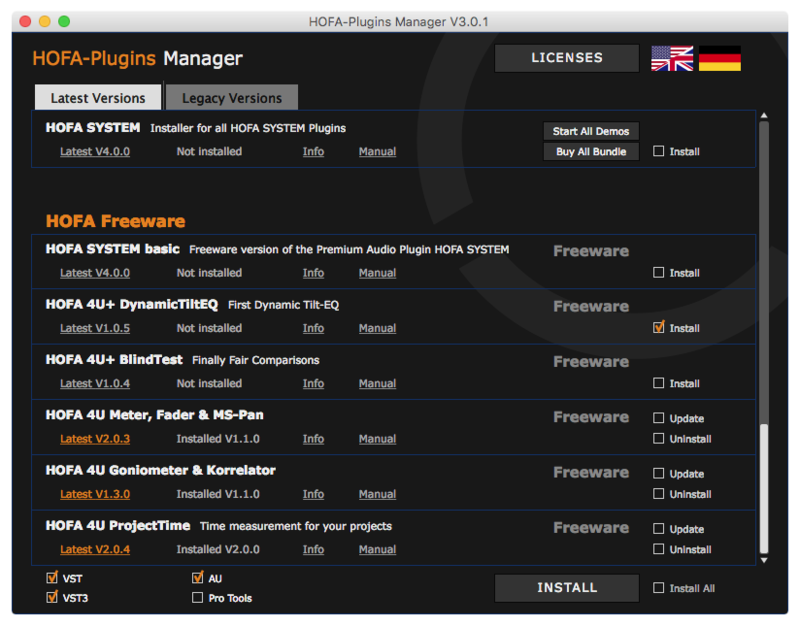
Task: Open Manual link for HOFA SYSTEM
Action: pos(377,152)
